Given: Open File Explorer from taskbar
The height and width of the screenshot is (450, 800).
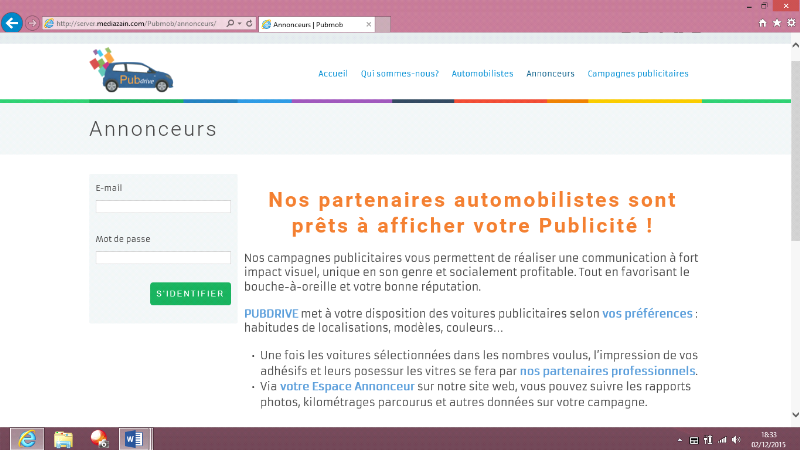Looking at the screenshot, I should (63, 439).
